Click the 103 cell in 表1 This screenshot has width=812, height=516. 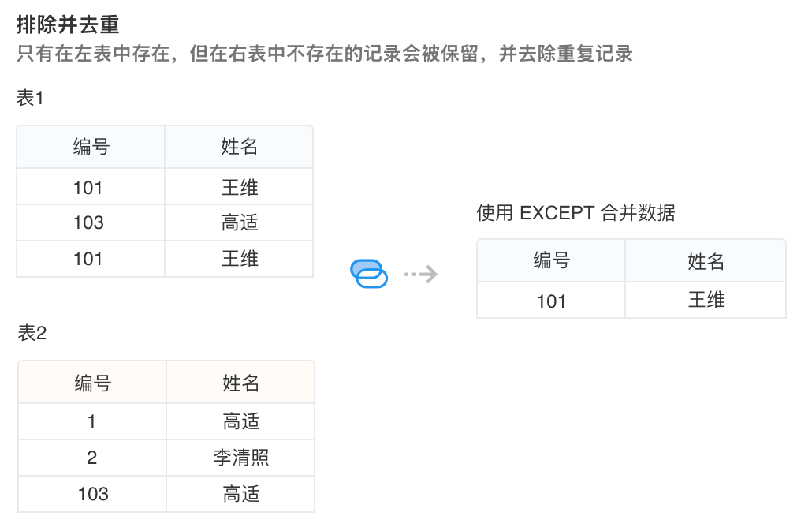(x=88, y=223)
